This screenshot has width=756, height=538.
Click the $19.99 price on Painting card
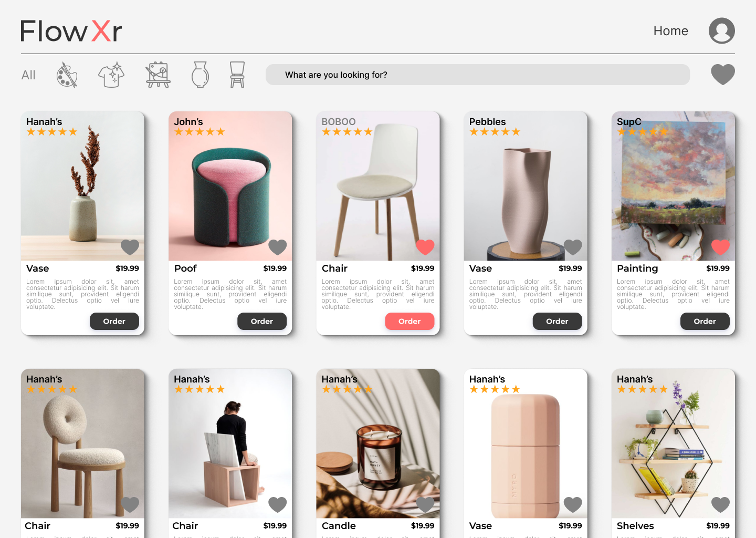(718, 268)
